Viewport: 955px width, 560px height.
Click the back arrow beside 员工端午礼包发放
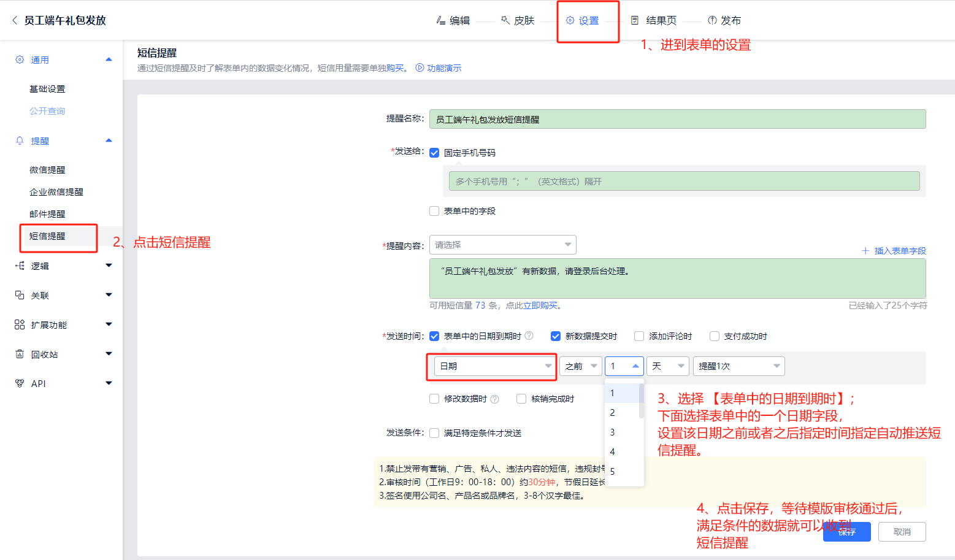[15, 20]
